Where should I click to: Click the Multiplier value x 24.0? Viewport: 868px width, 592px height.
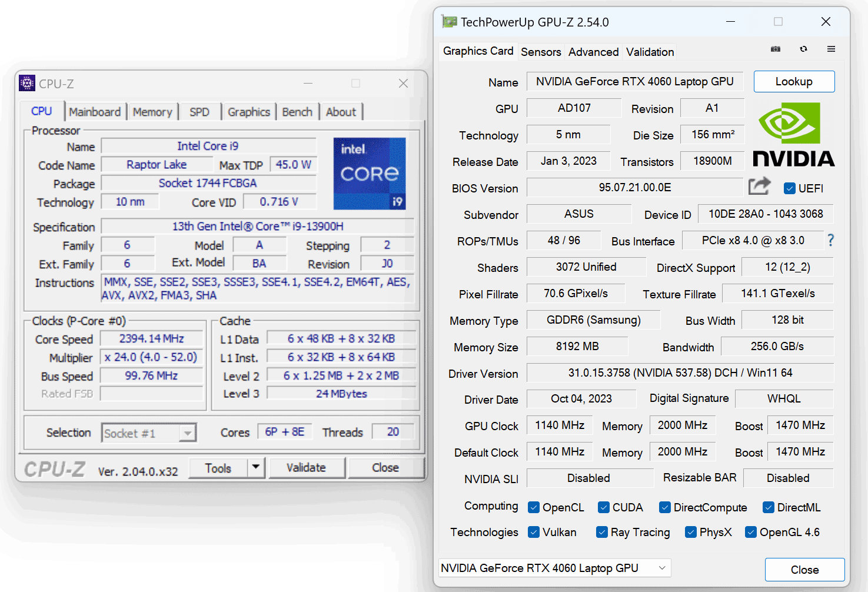click(x=151, y=357)
